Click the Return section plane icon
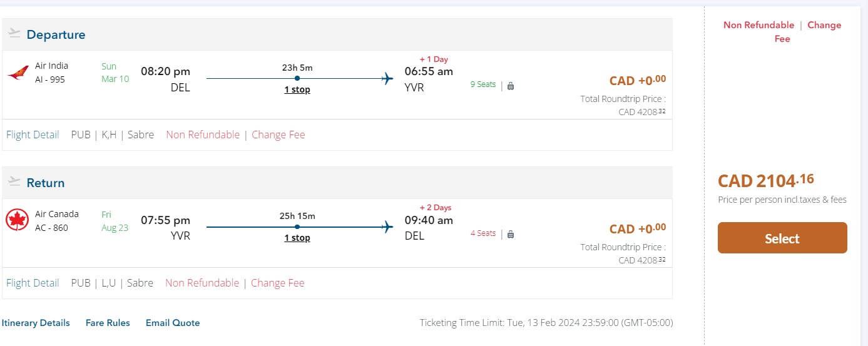The height and width of the screenshot is (346, 868). 14,182
